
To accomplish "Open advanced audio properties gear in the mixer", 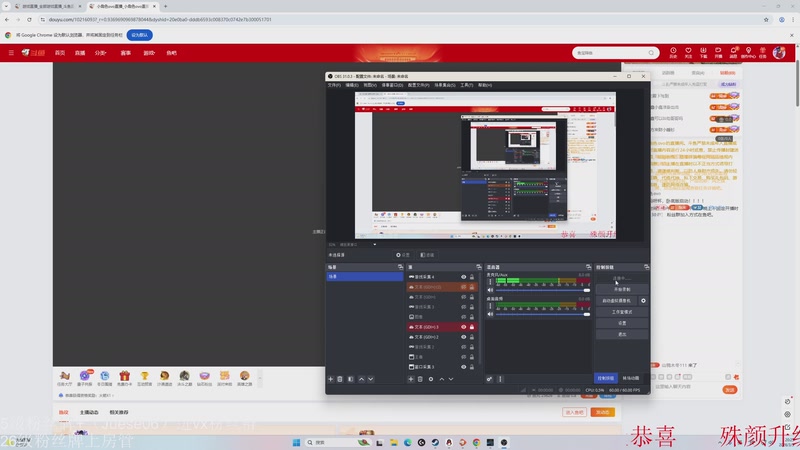I will coord(489,379).
